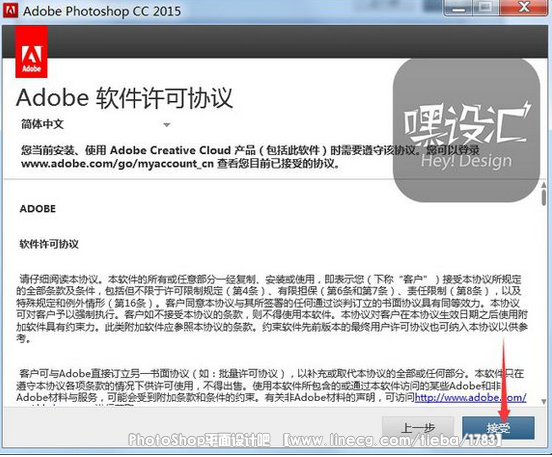Minimize the installer window
This screenshot has height=457, width=552.
click(458, 8)
